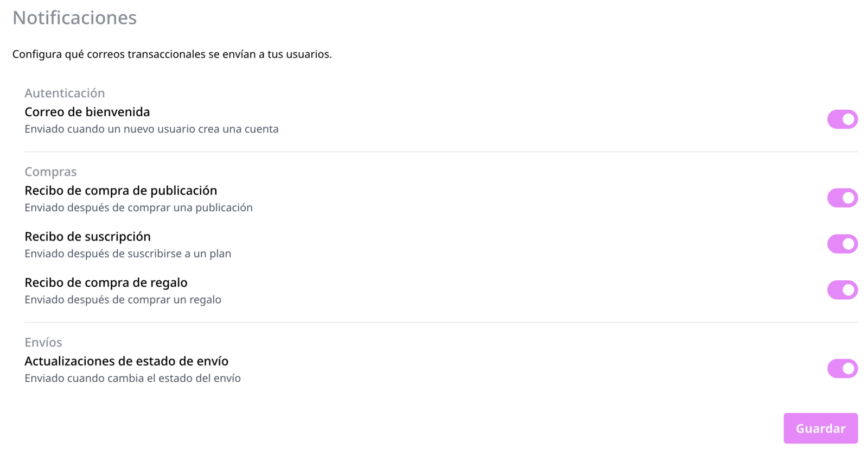Click the Correo de bienvenida label
Image resolution: width=868 pixels, height=454 pixels.
pos(87,112)
